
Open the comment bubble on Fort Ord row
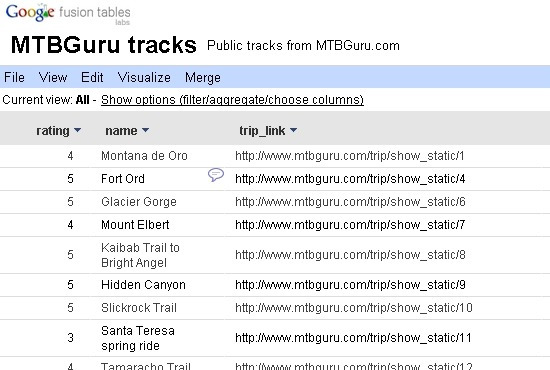pyautogui.click(x=216, y=174)
